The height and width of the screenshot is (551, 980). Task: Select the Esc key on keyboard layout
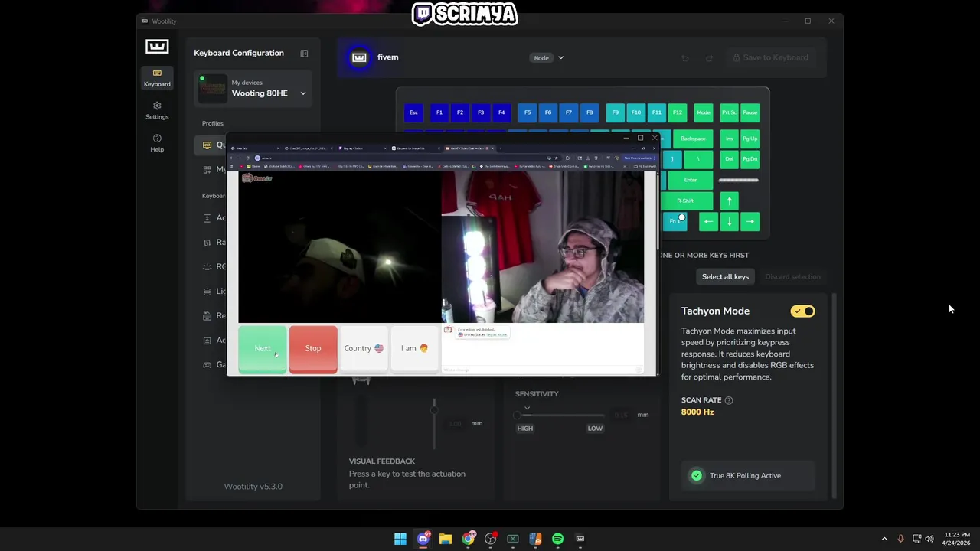[413, 112]
